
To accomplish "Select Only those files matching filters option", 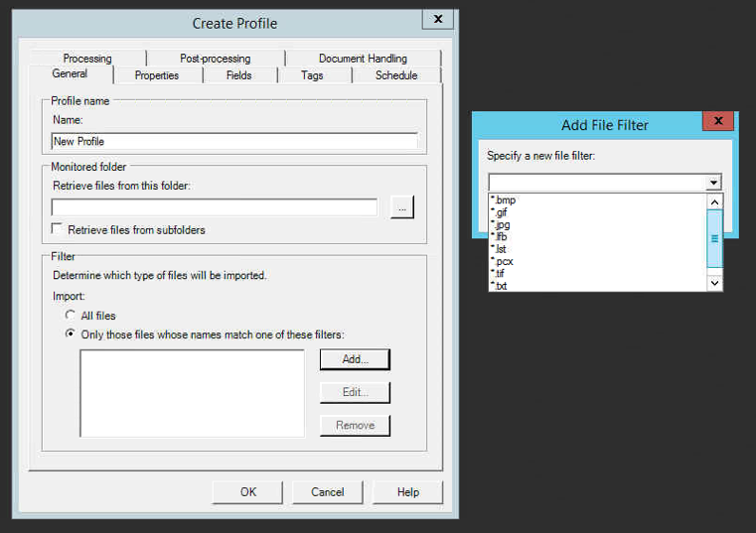I will coord(71,333).
